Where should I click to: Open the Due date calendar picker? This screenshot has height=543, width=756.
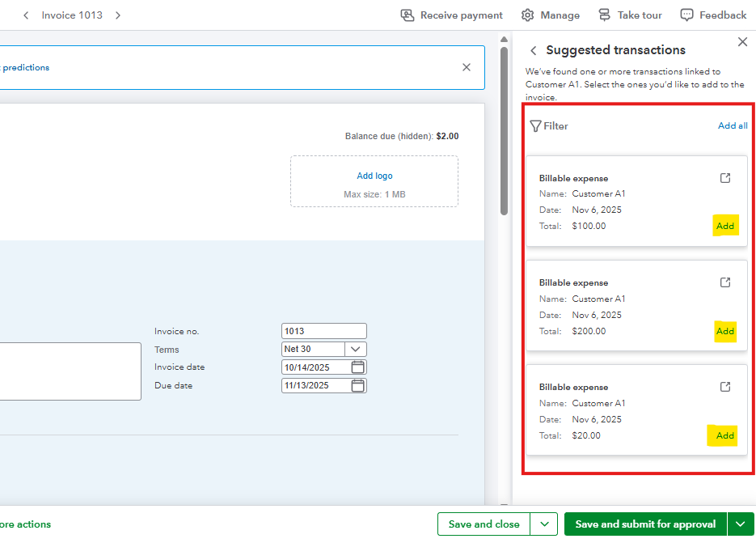click(x=358, y=386)
